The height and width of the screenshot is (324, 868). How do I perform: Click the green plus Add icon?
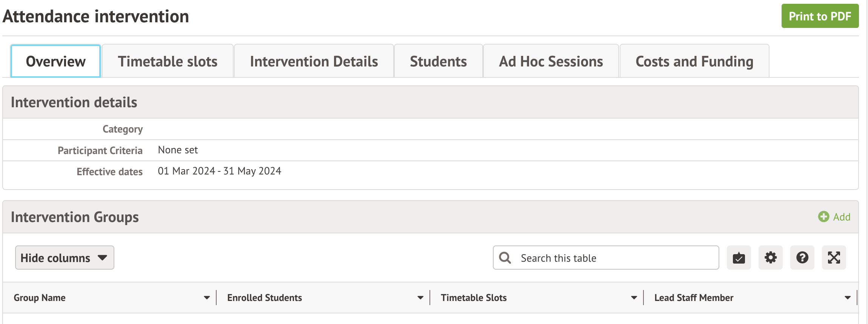823,217
